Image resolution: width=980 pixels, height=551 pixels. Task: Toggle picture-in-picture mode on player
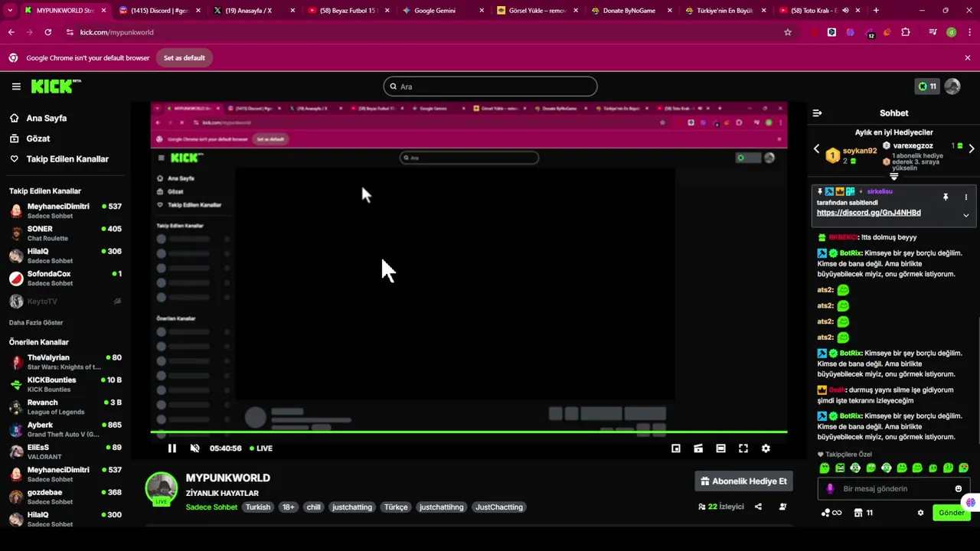(x=676, y=448)
